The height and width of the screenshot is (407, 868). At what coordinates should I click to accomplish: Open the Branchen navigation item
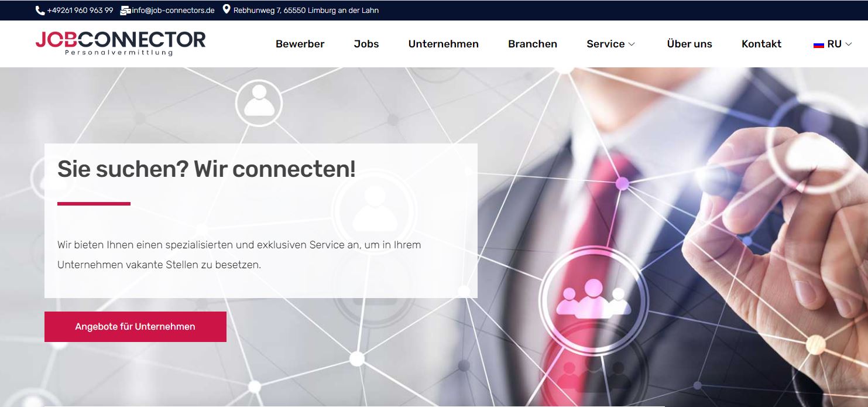tap(533, 44)
